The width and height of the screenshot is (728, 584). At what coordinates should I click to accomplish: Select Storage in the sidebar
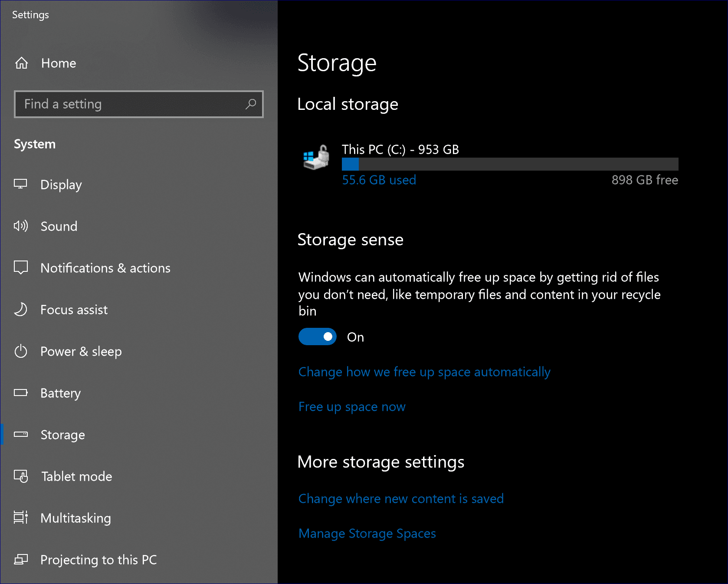tap(62, 435)
